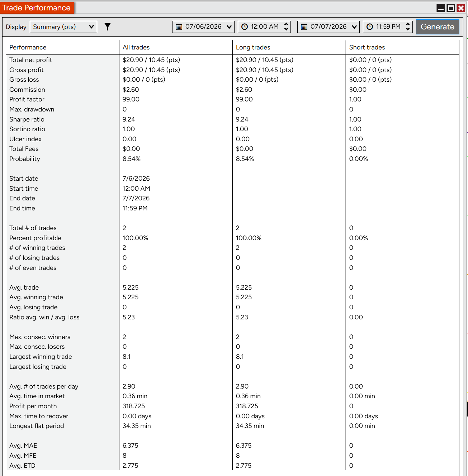
Task: Decrease the 12:00 AM start time
Action: (x=286, y=29)
